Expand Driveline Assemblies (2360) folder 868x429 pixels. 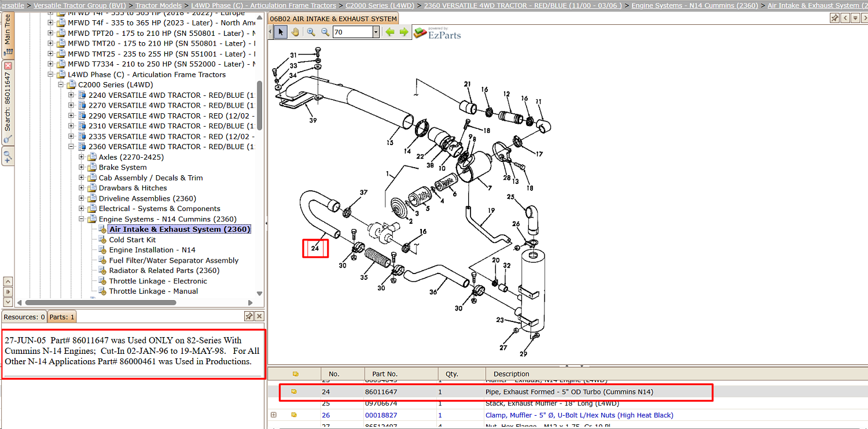pyautogui.click(x=82, y=198)
